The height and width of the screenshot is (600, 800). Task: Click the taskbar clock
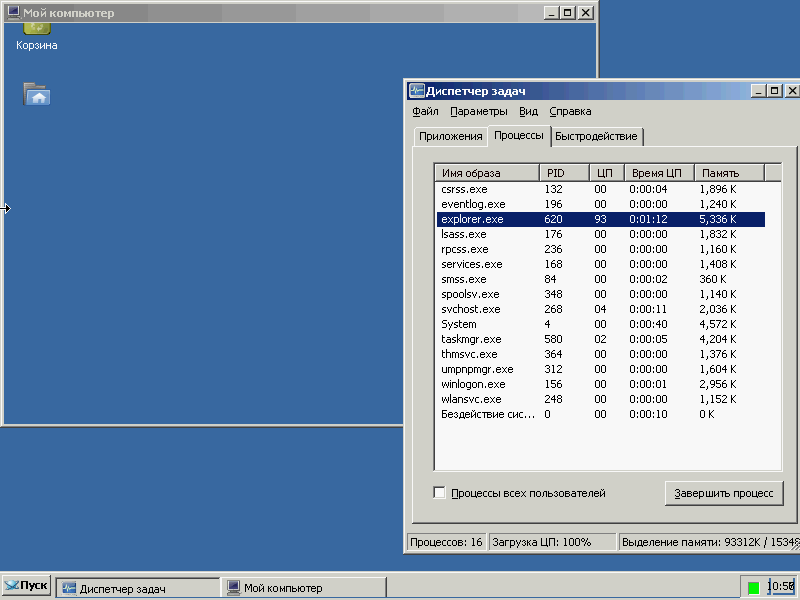(781, 587)
